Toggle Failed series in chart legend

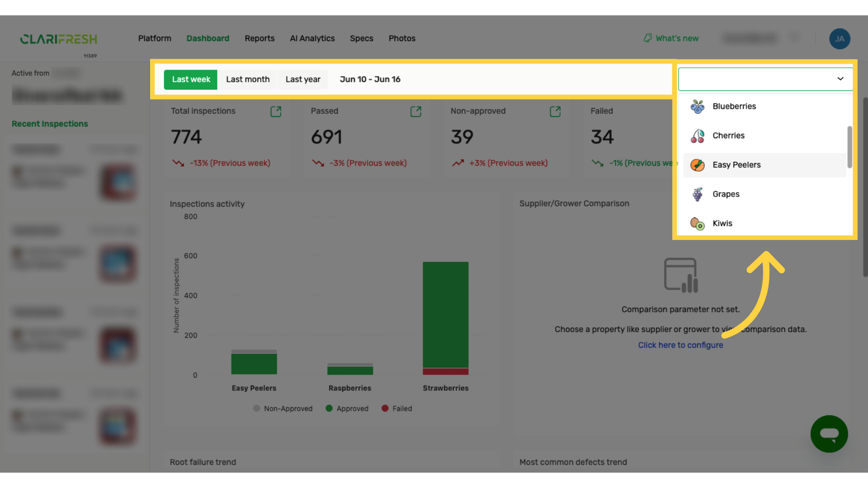click(397, 408)
